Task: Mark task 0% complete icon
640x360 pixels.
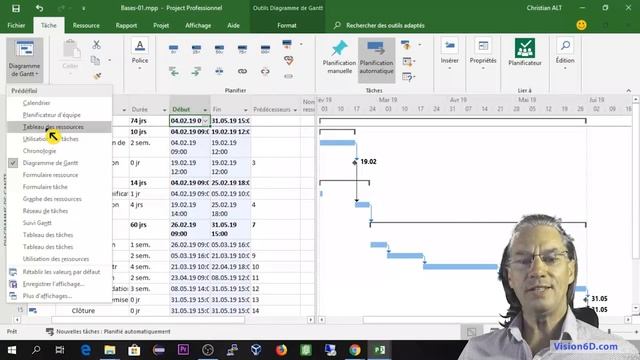Action: pyautogui.click(x=173, y=49)
